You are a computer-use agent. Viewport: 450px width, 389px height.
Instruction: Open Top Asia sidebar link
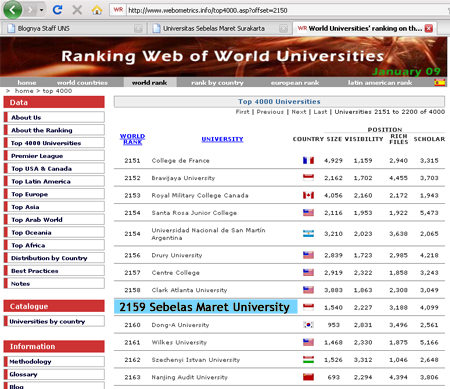coord(54,207)
